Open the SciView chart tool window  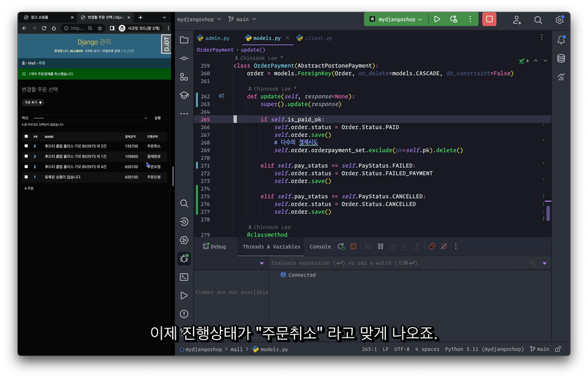pos(561,77)
